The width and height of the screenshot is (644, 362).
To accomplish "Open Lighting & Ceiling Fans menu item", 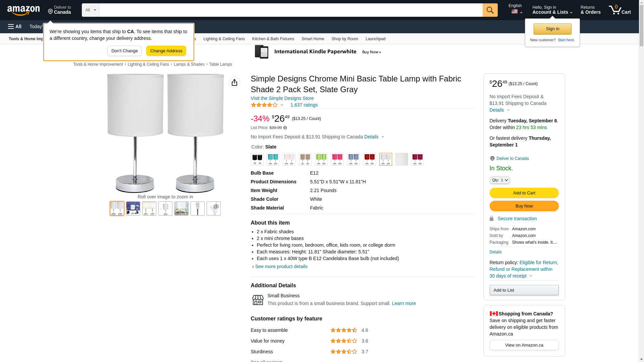I will (x=224, y=39).
